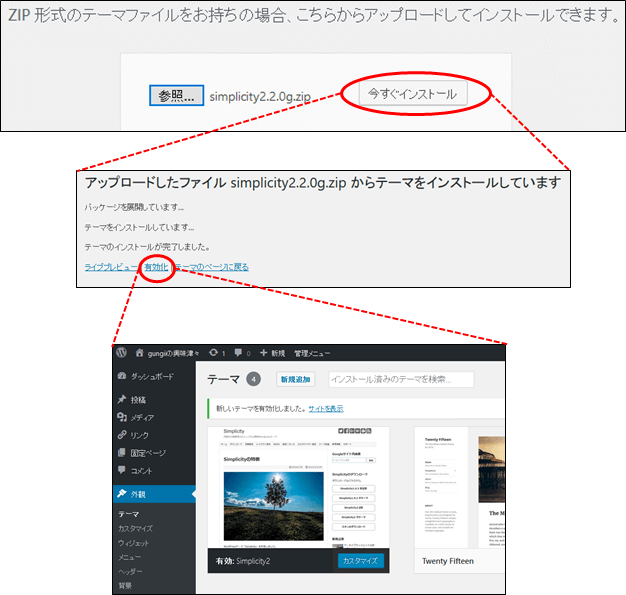Click the 有効化 activate link

click(x=156, y=267)
